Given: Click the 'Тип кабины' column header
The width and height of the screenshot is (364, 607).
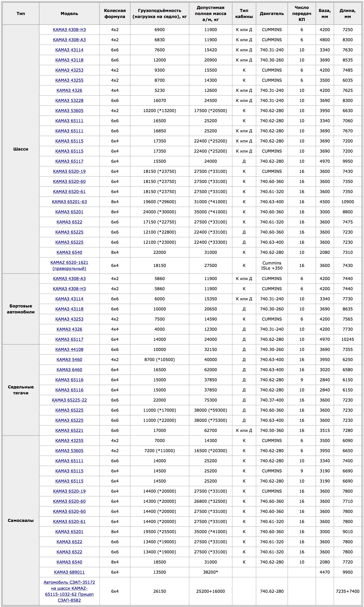Looking at the screenshot, I should (x=244, y=14).
